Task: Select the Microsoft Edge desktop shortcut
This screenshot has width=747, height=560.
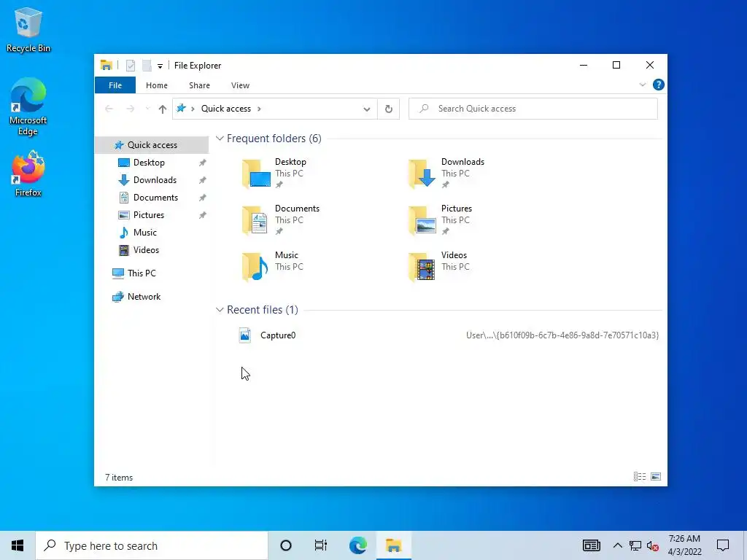Action: (28, 106)
